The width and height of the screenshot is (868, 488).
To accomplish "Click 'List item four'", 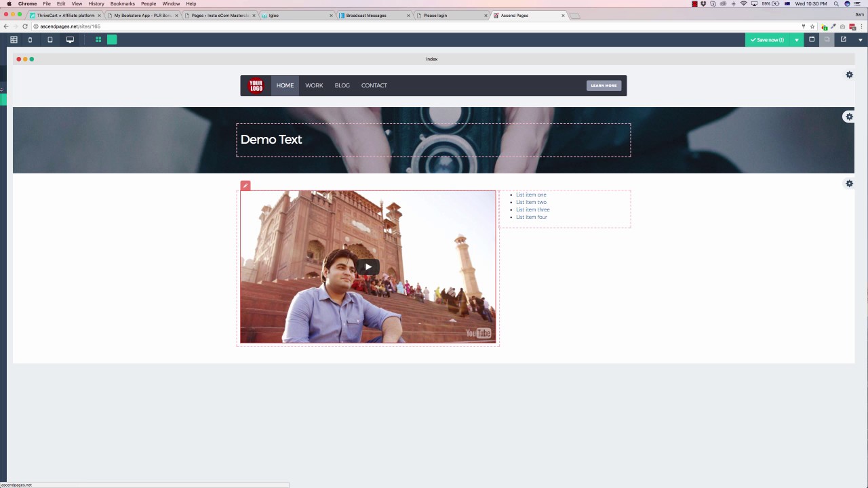I will tap(532, 217).
